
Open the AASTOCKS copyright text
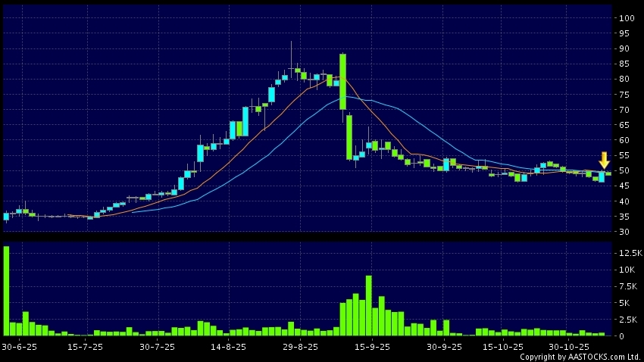(580, 357)
